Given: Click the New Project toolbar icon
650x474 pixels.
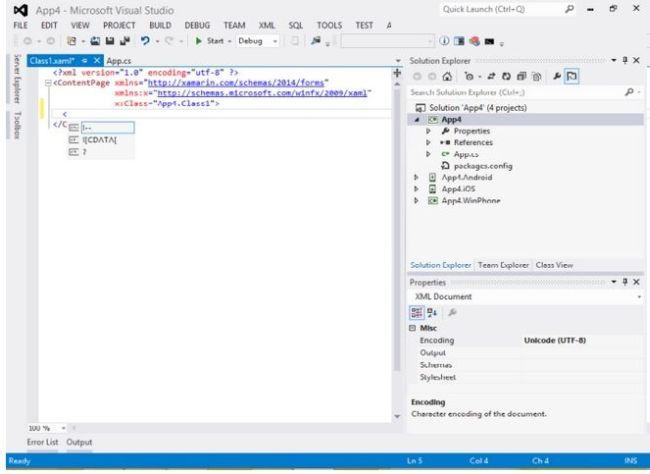Looking at the screenshot, I should (x=72, y=41).
